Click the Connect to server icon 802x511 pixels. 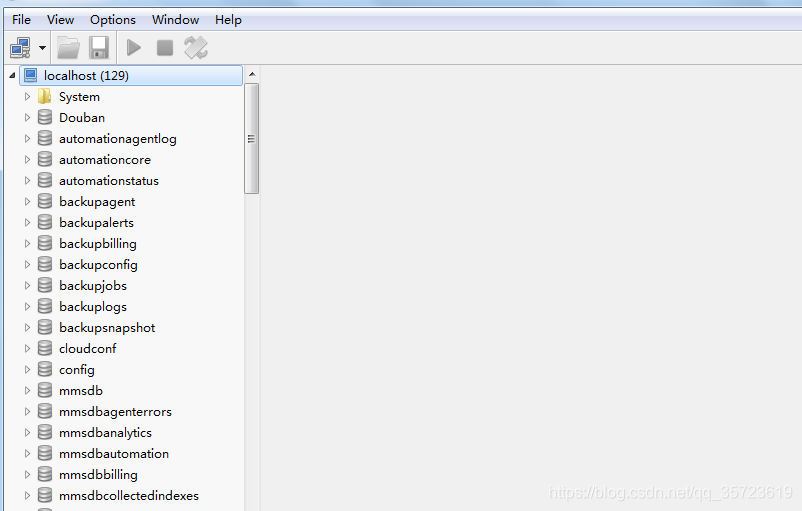[x=20, y=48]
